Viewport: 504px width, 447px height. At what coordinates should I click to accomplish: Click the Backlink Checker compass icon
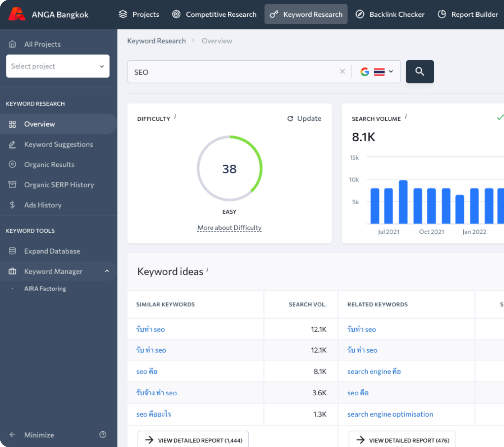[x=360, y=14]
